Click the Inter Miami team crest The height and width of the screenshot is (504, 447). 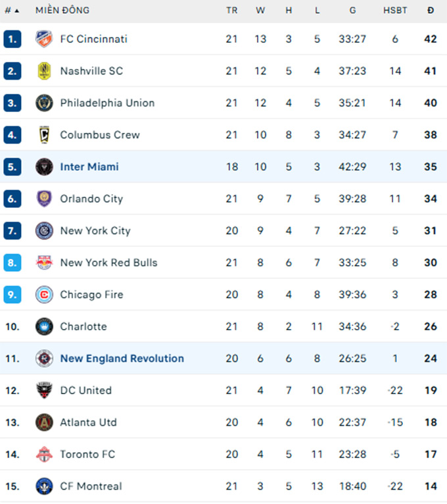click(44, 166)
